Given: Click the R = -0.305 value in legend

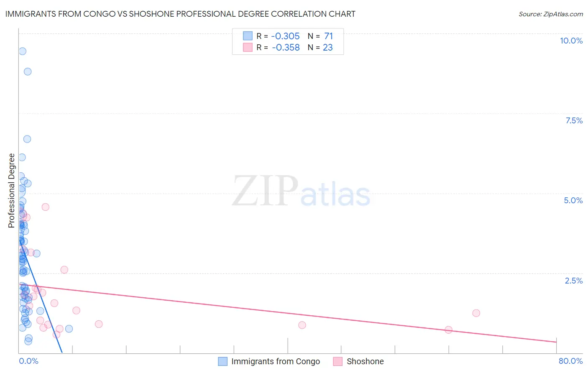Looking at the screenshot, I should (x=278, y=36).
